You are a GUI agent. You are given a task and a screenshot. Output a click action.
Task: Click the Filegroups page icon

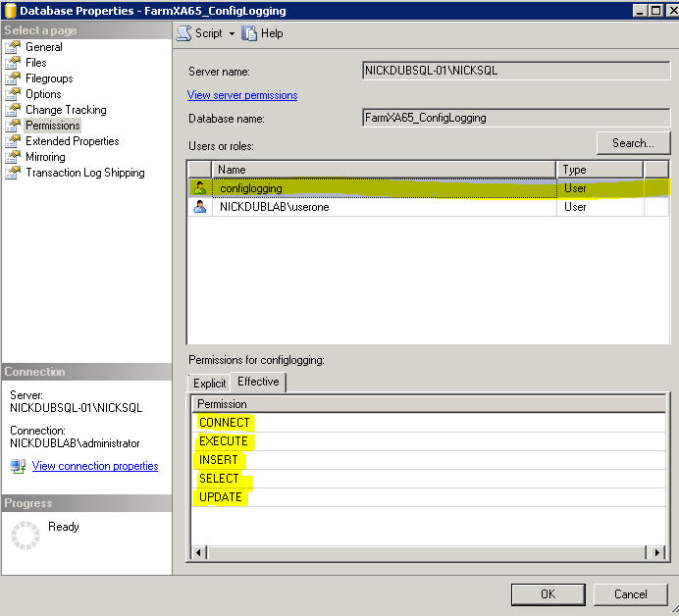[x=13, y=78]
